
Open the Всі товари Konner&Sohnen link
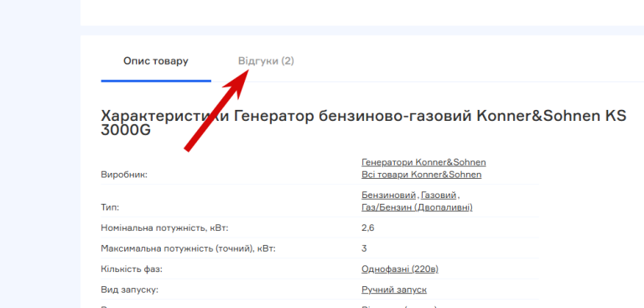coord(422,175)
